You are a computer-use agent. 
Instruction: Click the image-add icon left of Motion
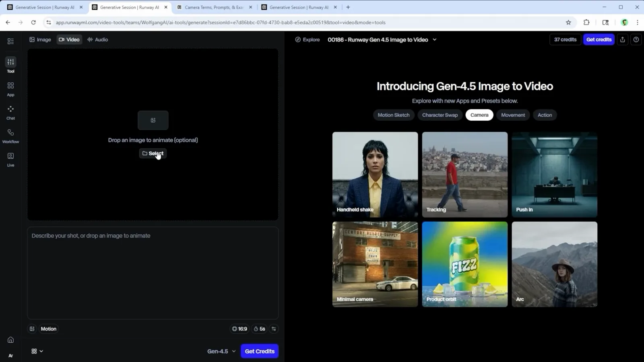click(32, 329)
